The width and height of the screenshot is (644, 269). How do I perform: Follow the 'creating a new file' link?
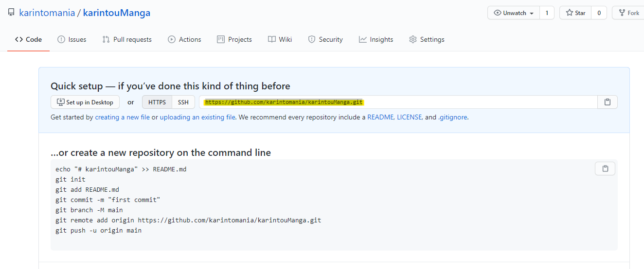point(122,117)
